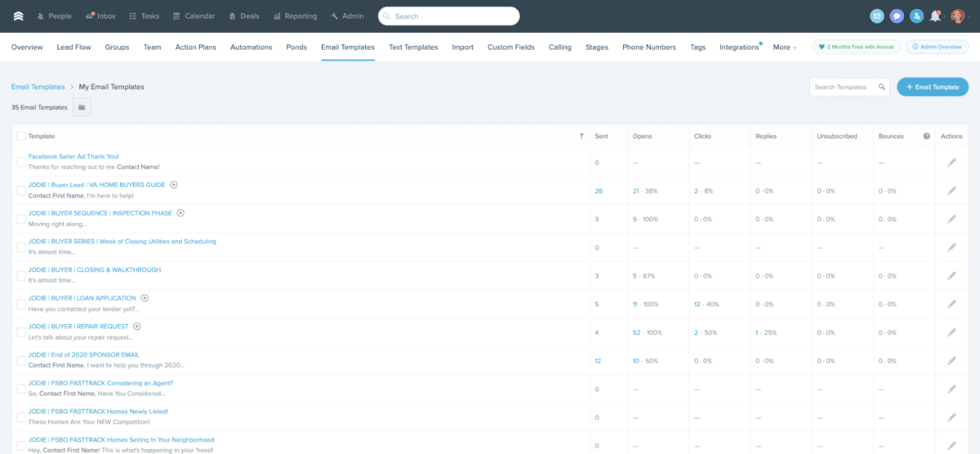Viewport: 980px width, 454px height.
Task: Click sent count 26 for HOME BUYERS GUIDE
Action: click(599, 191)
